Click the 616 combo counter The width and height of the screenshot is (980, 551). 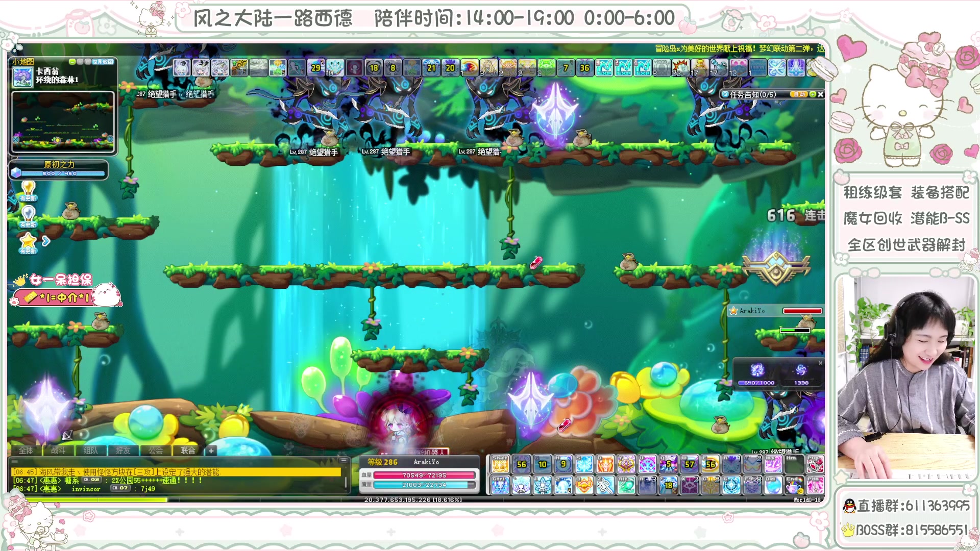tap(781, 216)
